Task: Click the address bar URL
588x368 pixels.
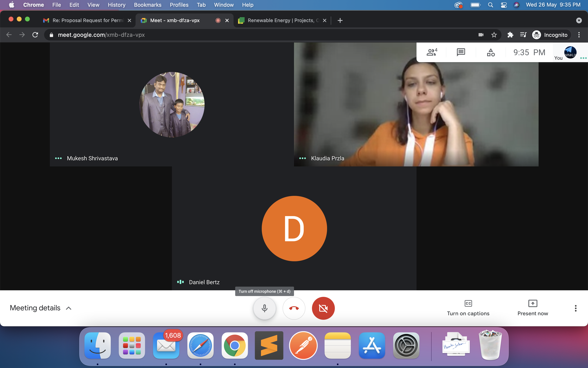Action: pyautogui.click(x=101, y=35)
